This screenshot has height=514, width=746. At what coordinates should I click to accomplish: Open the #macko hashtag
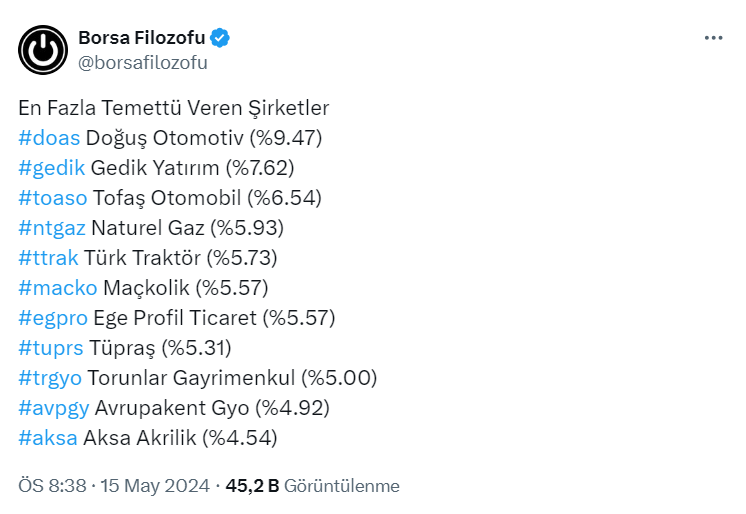click(58, 288)
